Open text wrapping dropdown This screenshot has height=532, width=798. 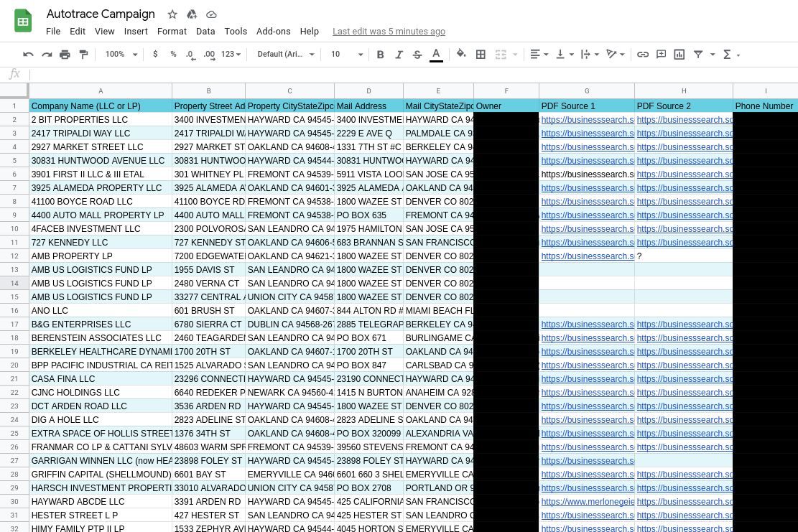[x=590, y=55]
